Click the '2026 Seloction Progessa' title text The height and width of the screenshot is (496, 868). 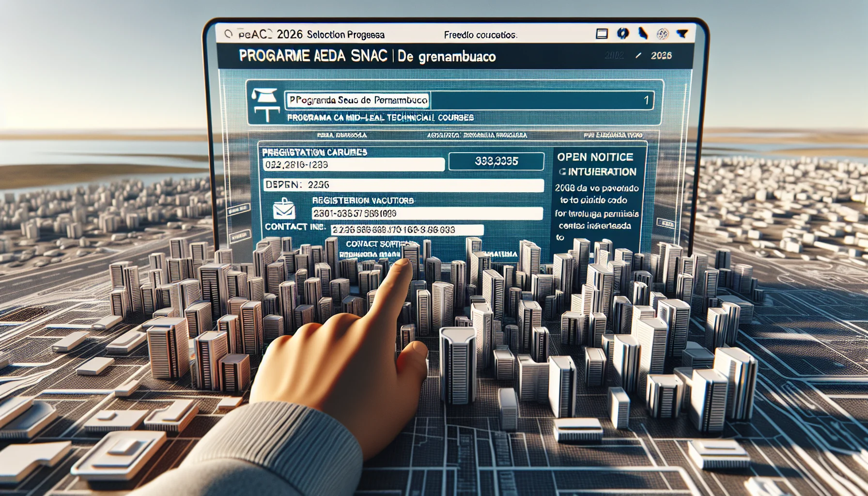click(x=331, y=34)
